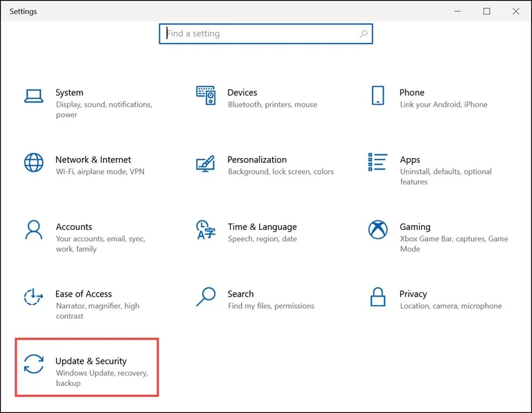Image resolution: width=532 pixels, height=413 pixels.
Task: Click 'Find my files, permissions' description
Action: [271, 306]
